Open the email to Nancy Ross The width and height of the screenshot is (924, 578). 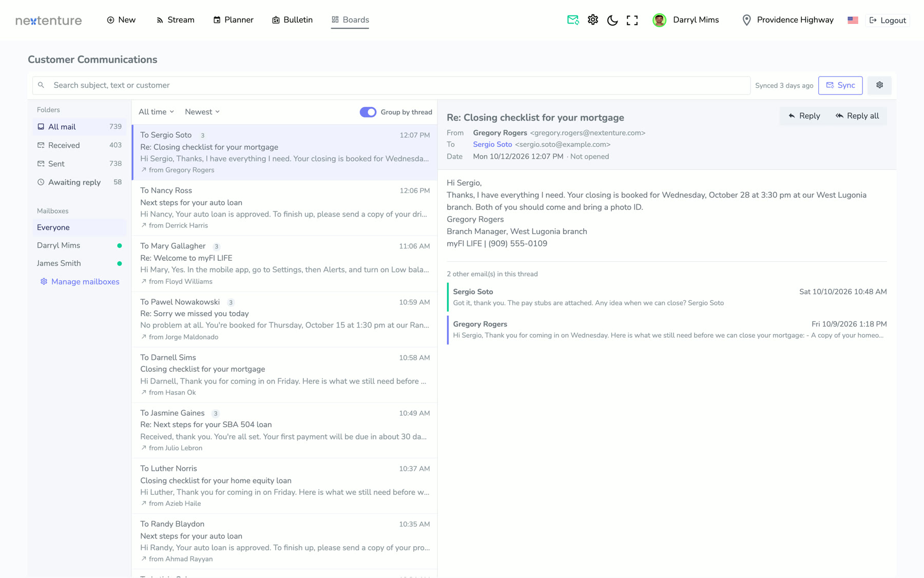point(285,208)
